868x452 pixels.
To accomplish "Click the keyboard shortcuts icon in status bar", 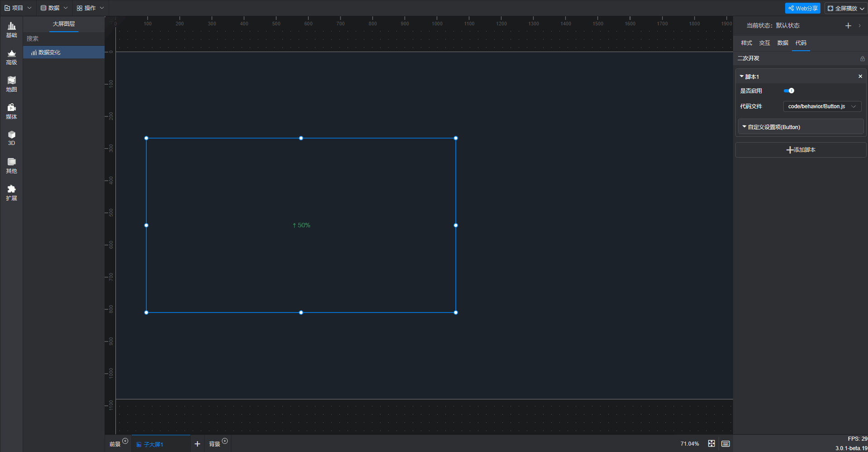I will (725, 444).
